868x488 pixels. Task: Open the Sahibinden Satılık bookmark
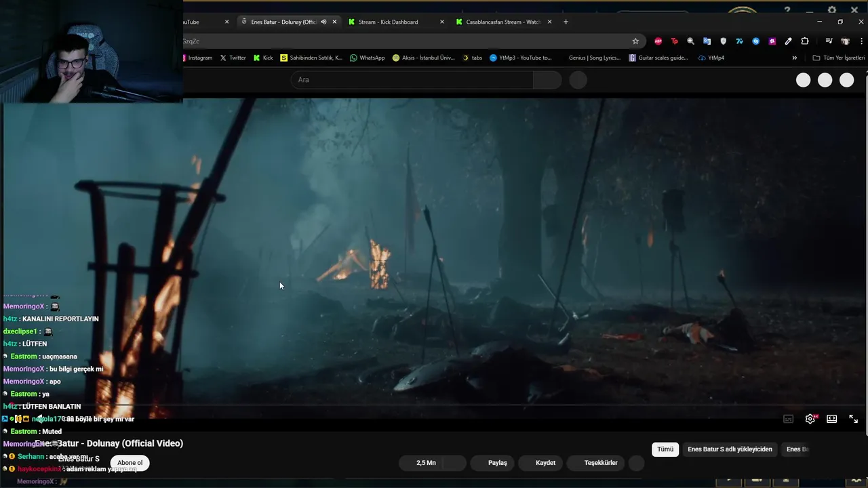pos(311,58)
